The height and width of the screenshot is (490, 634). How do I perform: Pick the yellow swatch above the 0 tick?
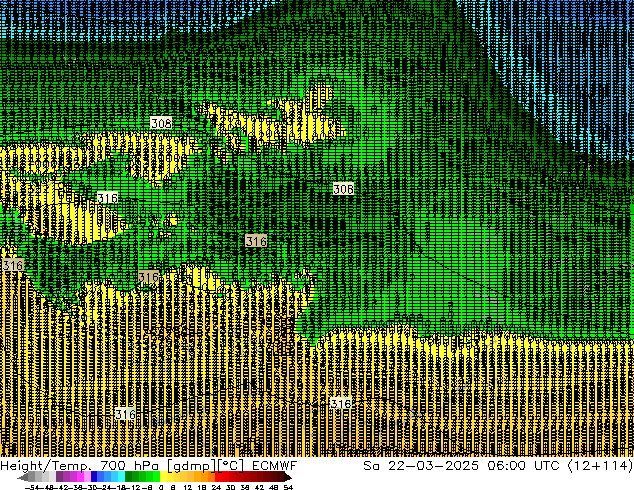point(163,477)
